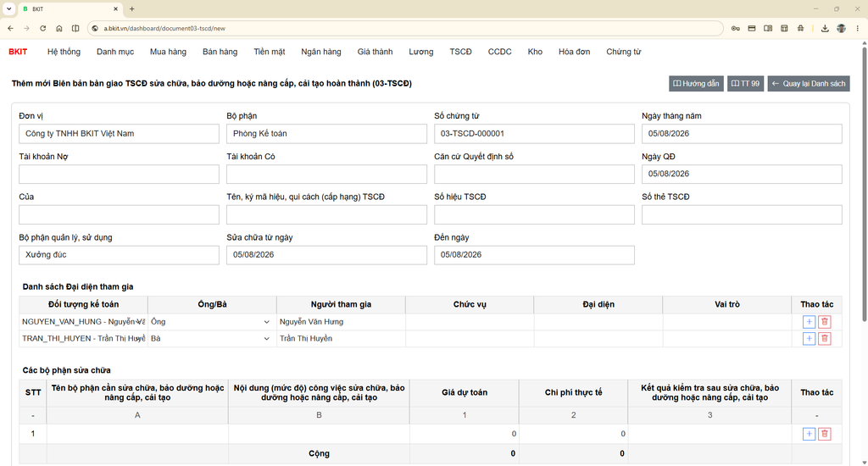Open the Kho menu

pyautogui.click(x=535, y=52)
